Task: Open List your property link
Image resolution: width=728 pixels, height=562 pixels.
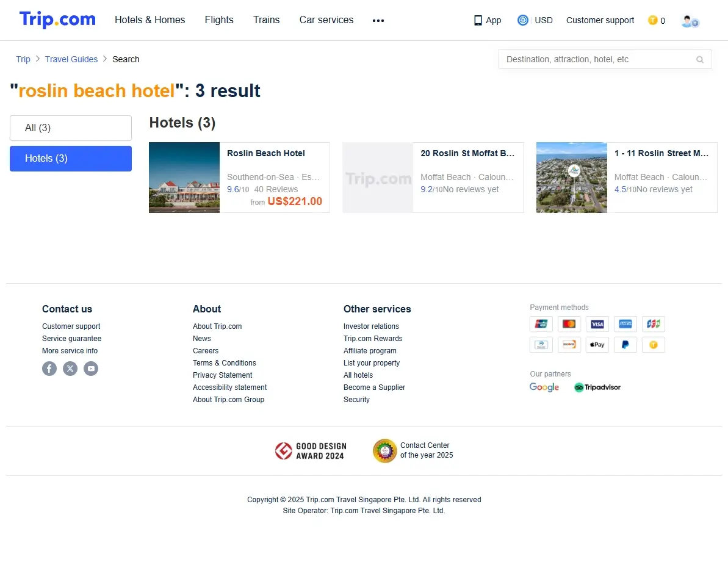Action: tap(372, 363)
